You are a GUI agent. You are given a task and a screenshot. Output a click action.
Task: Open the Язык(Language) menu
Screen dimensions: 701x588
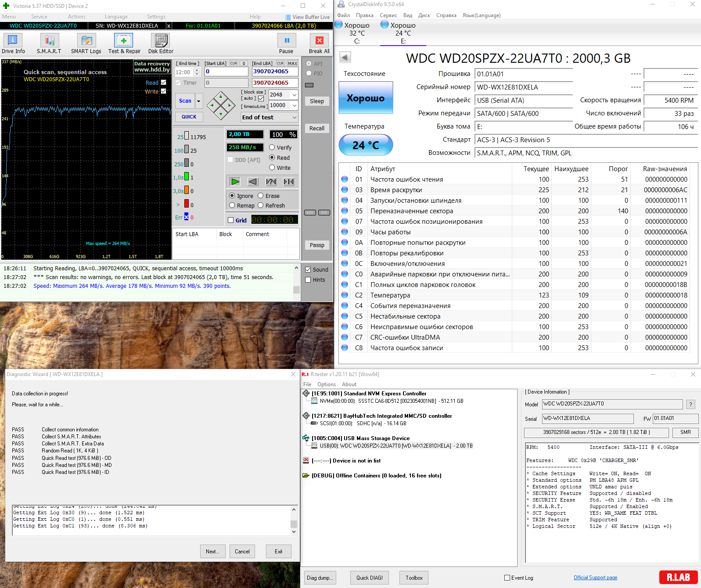482,15
